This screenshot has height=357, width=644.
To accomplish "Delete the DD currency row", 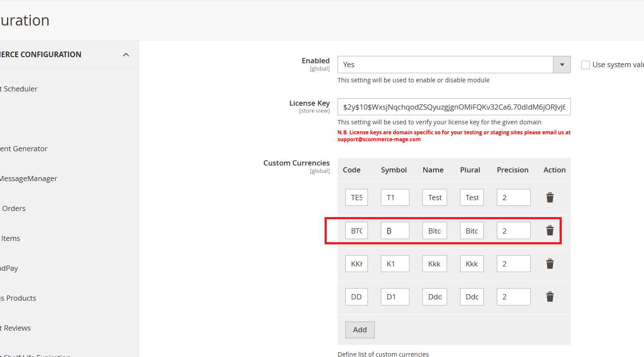I will pyautogui.click(x=550, y=297).
